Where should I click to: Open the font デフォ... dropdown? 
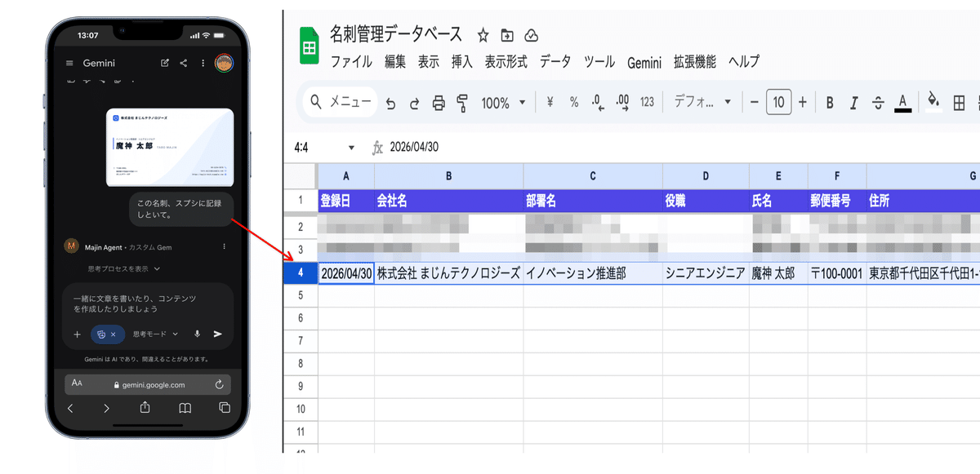coord(702,103)
